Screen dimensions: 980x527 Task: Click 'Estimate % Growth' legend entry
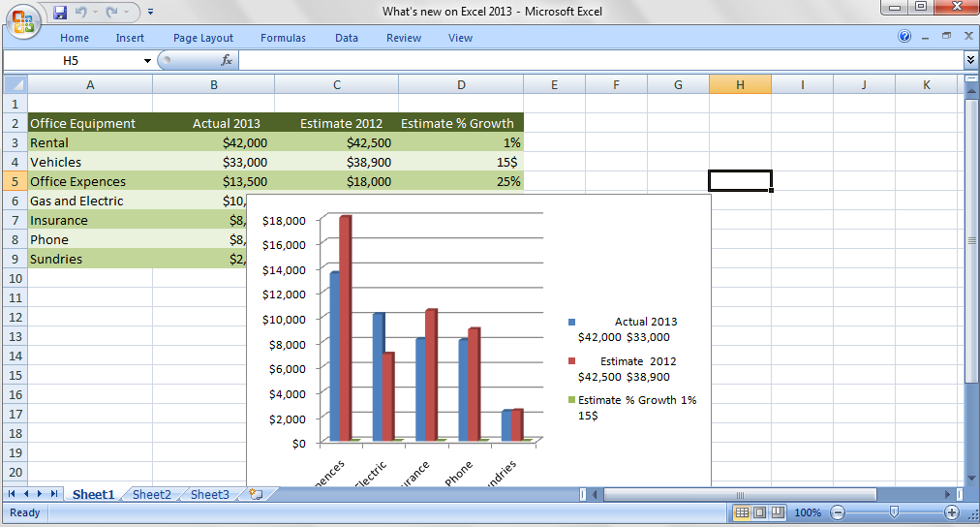(x=632, y=408)
